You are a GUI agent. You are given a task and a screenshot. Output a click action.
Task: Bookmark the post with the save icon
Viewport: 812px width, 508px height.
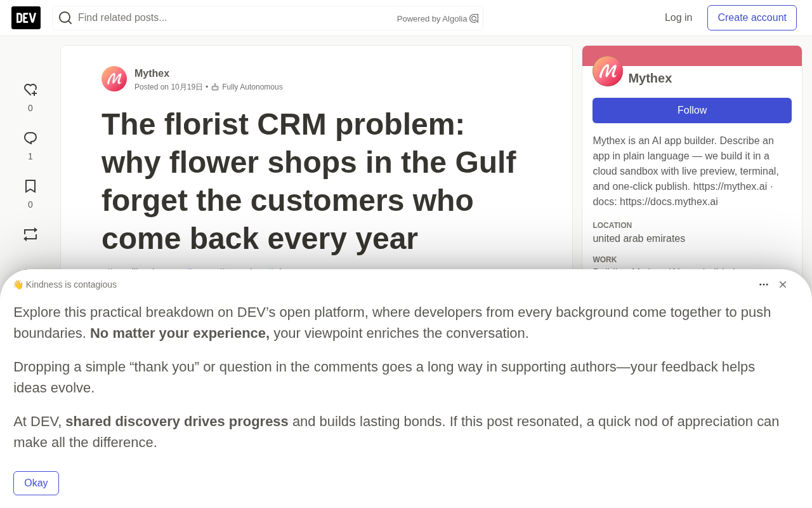tap(30, 186)
